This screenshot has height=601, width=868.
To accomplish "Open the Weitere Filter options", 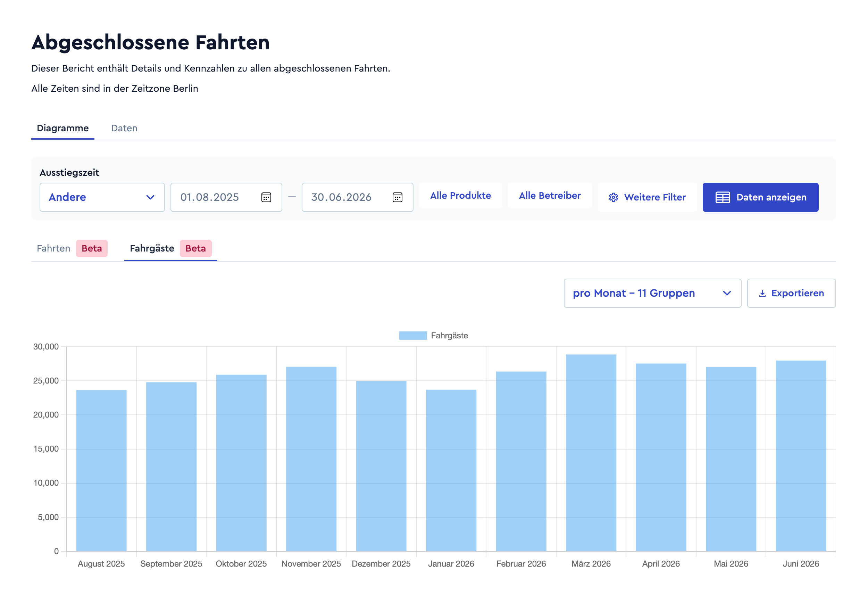I will (x=647, y=197).
